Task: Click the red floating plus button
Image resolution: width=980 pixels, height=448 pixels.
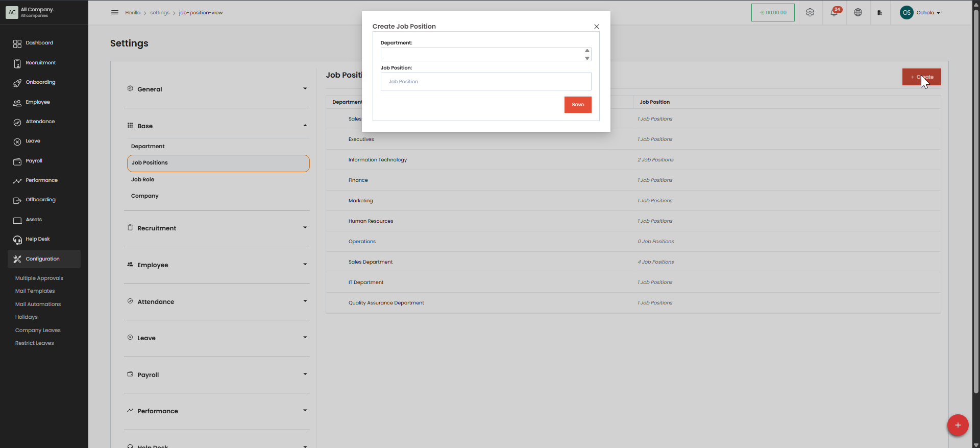Action: click(x=958, y=425)
